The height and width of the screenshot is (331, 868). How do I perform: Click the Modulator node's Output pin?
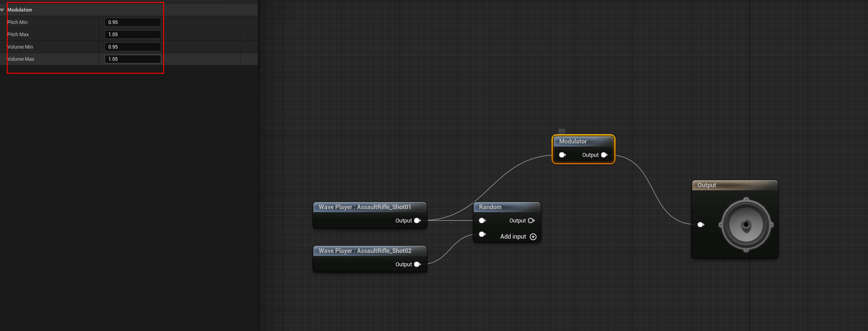click(x=604, y=155)
